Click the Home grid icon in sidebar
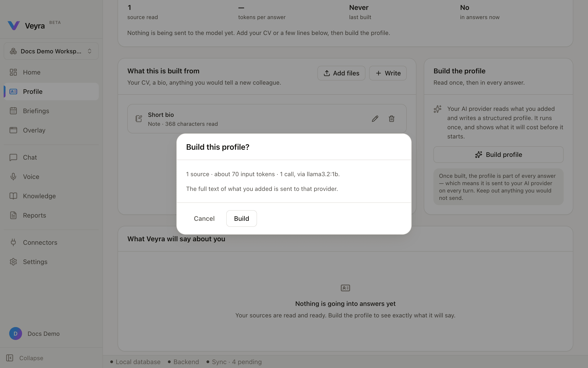This screenshot has width=588, height=368. coord(13,72)
